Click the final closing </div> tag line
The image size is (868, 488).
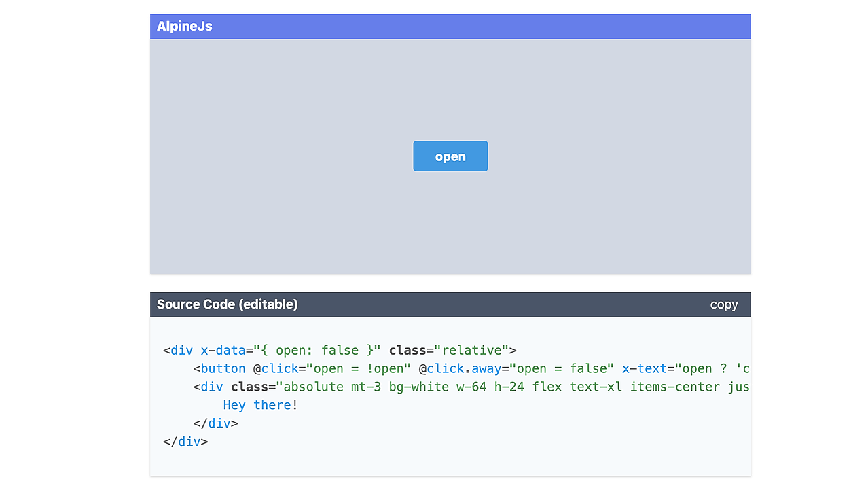coord(185,442)
